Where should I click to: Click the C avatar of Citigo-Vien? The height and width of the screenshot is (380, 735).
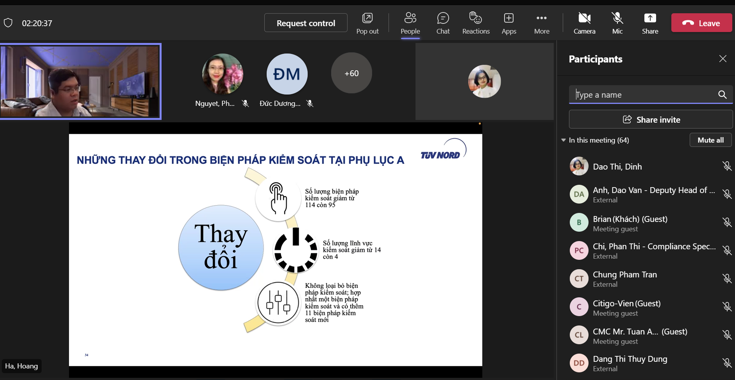tap(579, 306)
